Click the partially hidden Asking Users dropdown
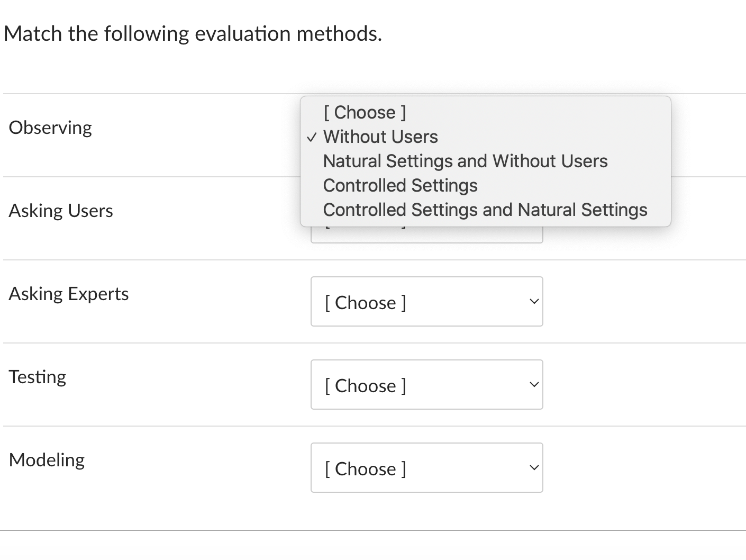The height and width of the screenshot is (560, 746). [x=426, y=236]
